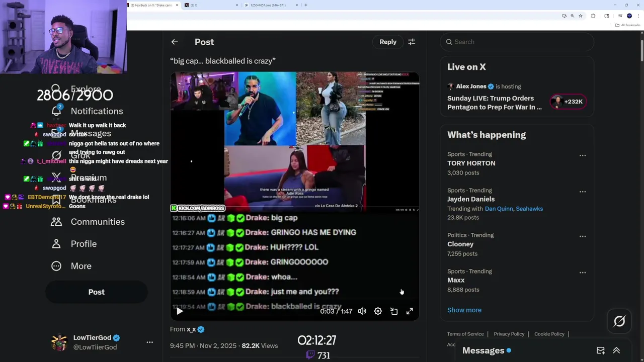Compose new message in Messages drawer
This screenshot has height=362, width=644.
[x=601, y=350]
